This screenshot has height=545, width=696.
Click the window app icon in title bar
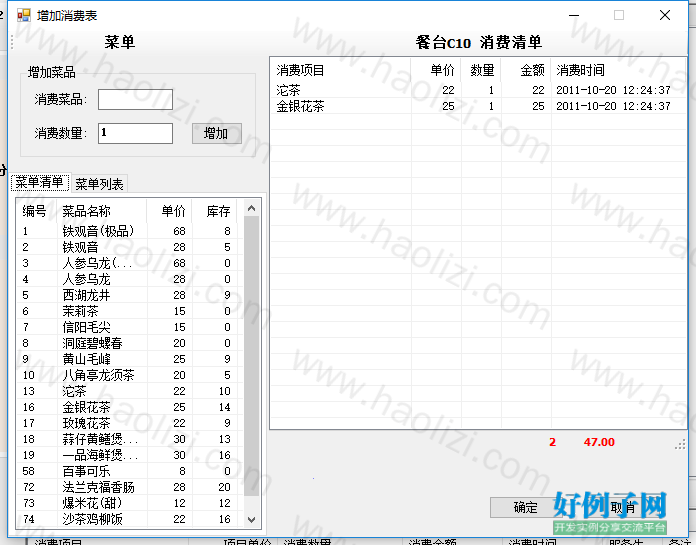24,16
